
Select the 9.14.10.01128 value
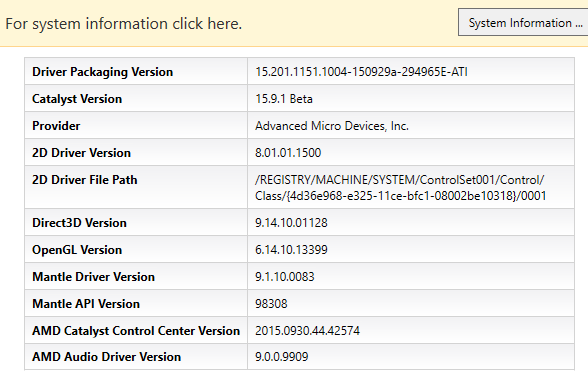291,223
